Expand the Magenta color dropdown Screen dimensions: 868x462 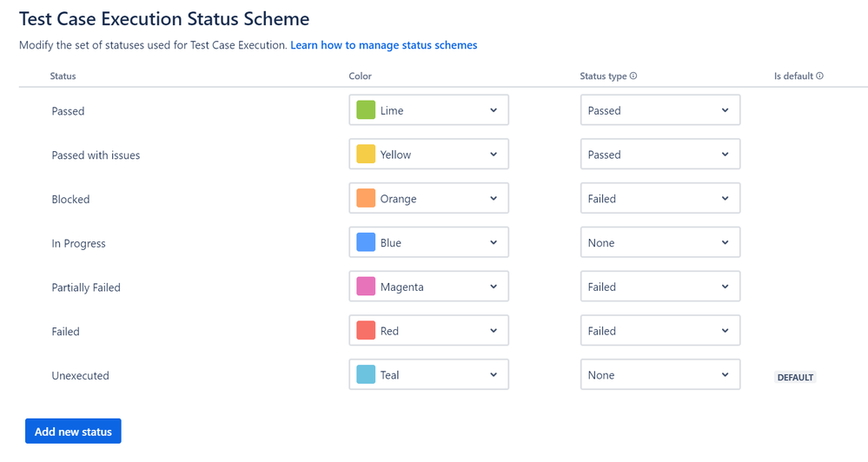[x=428, y=287]
